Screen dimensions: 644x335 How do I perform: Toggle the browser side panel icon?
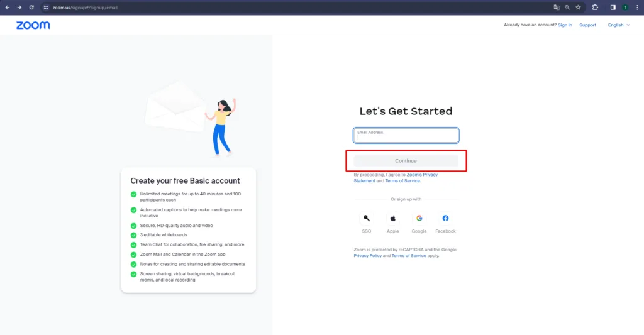click(x=613, y=8)
